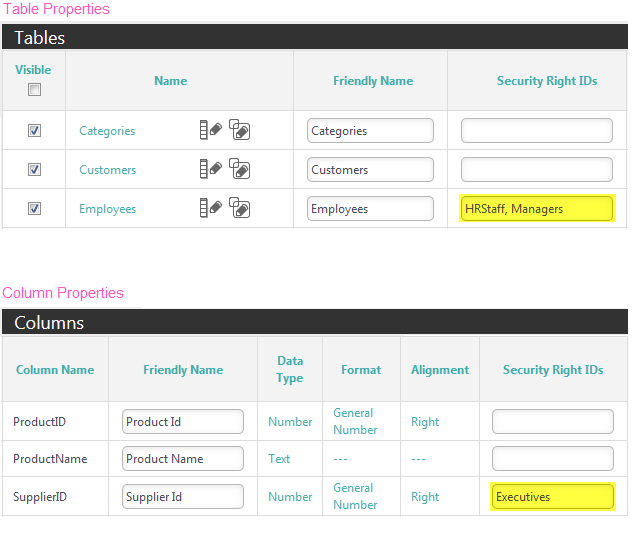Open column editor icon for Customers table

210,169
